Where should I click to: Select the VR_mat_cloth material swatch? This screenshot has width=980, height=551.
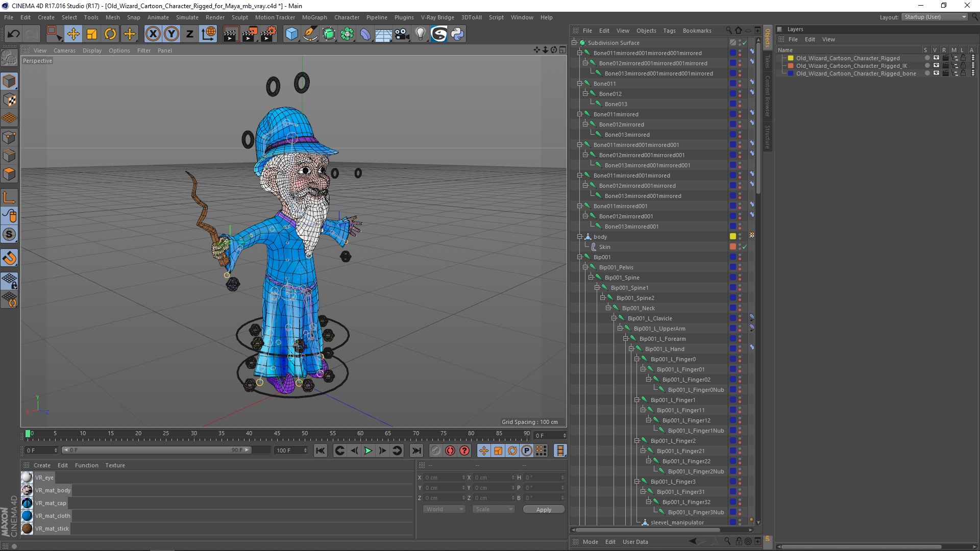point(27,516)
